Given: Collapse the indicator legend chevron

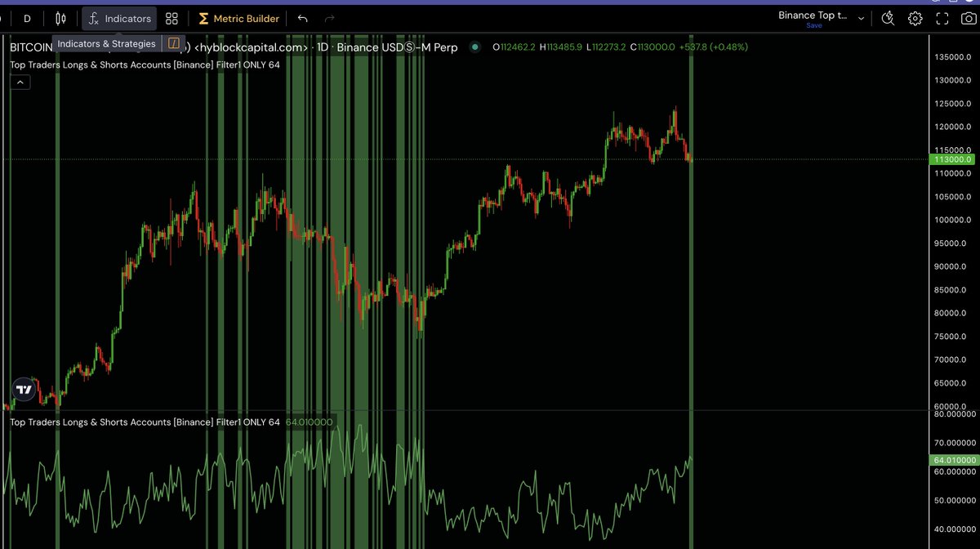Looking at the screenshot, I should tap(20, 82).
